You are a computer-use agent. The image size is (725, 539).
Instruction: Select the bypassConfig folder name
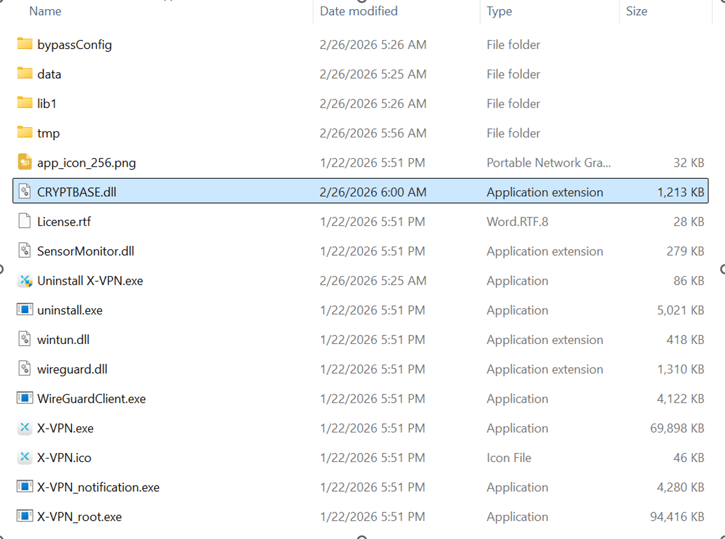[74, 45]
